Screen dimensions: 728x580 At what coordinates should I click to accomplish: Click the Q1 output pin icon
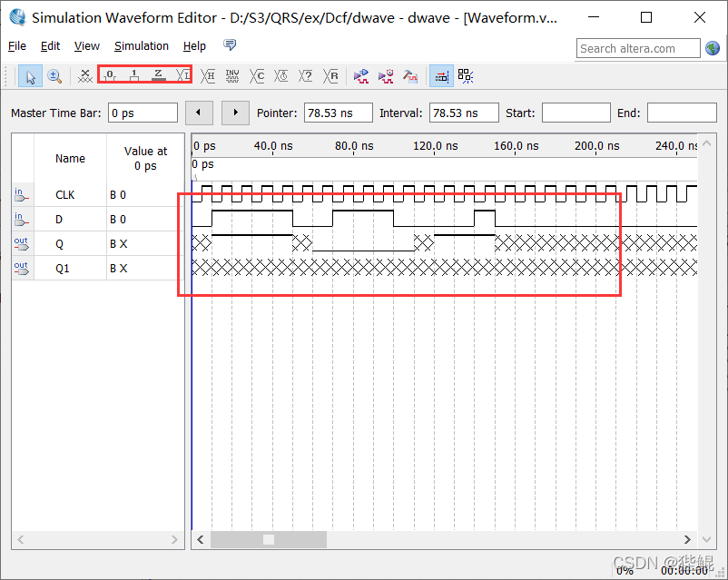(x=22, y=268)
